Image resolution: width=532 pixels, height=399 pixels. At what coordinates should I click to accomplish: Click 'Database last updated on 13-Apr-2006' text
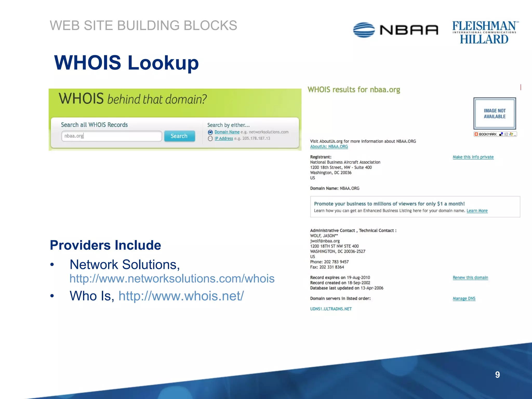tap(347, 288)
